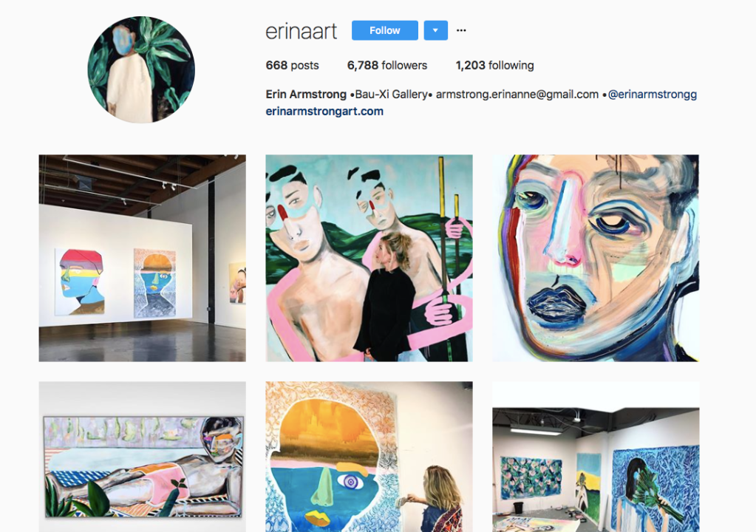This screenshot has height=532, width=756.
Task: Open the reclining figure painting post
Action: tap(142, 457)
